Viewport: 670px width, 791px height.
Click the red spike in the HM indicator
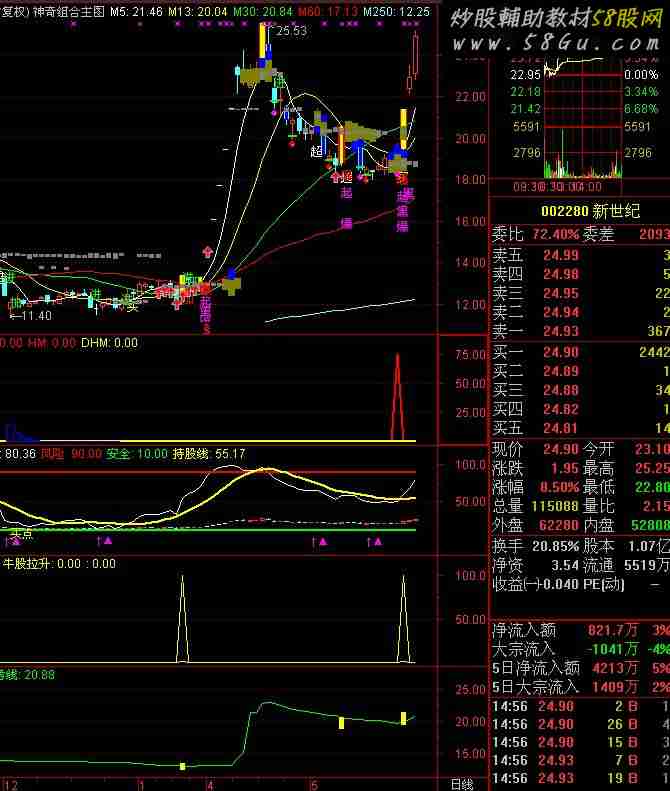pyautogui.click(x=398, y=396)
